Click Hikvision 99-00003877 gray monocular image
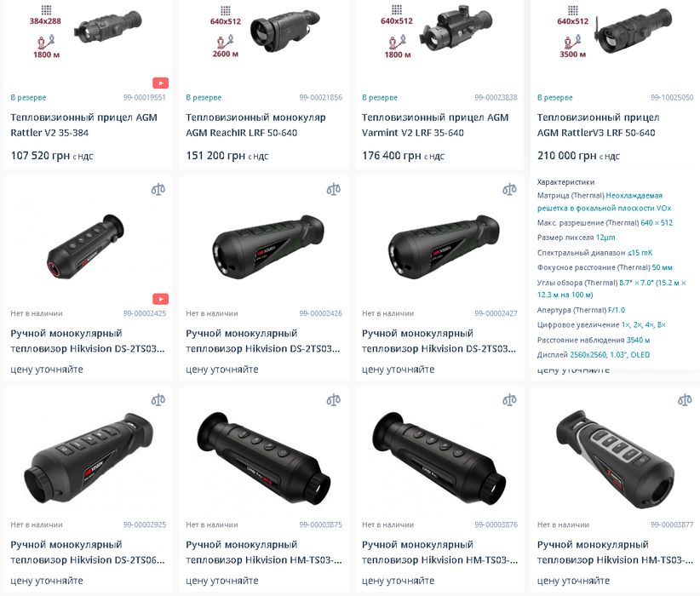Screen dimensions: 700x596 coord(615,459)
